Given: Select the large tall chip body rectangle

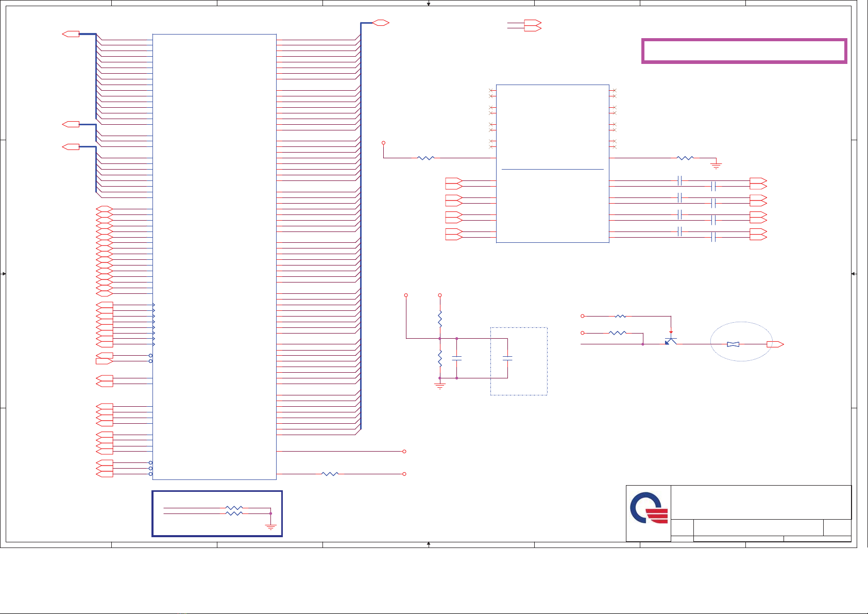Looking at the screenshot, I should tap(214, 257).
